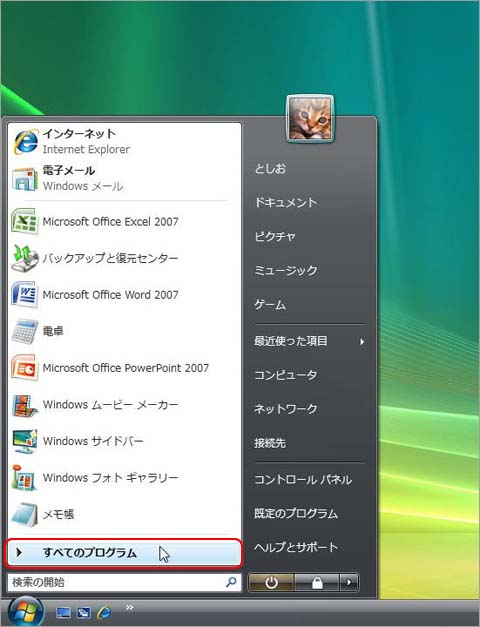Click the cat user account picture
The width and height of the screenshot is (480, 627).
click(310, 119)
